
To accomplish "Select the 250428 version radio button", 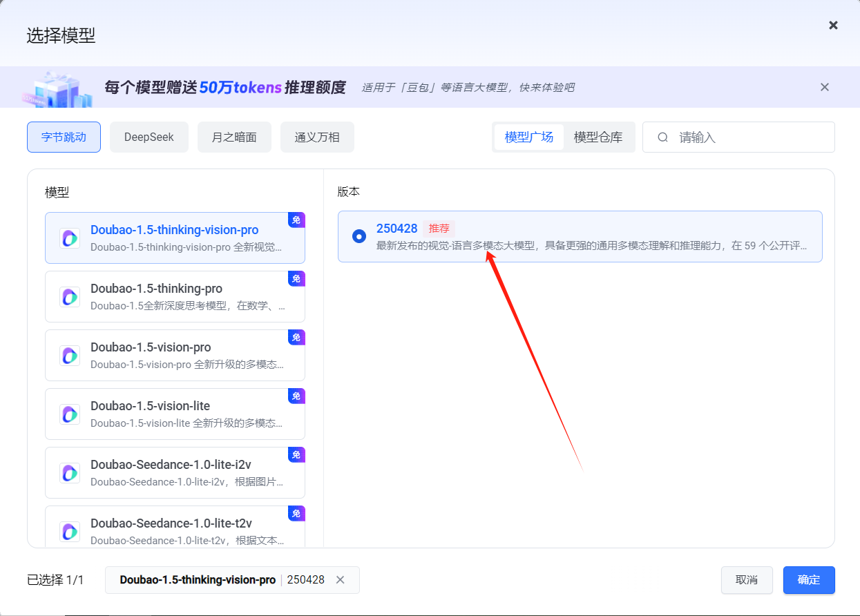I will point(359,236).
